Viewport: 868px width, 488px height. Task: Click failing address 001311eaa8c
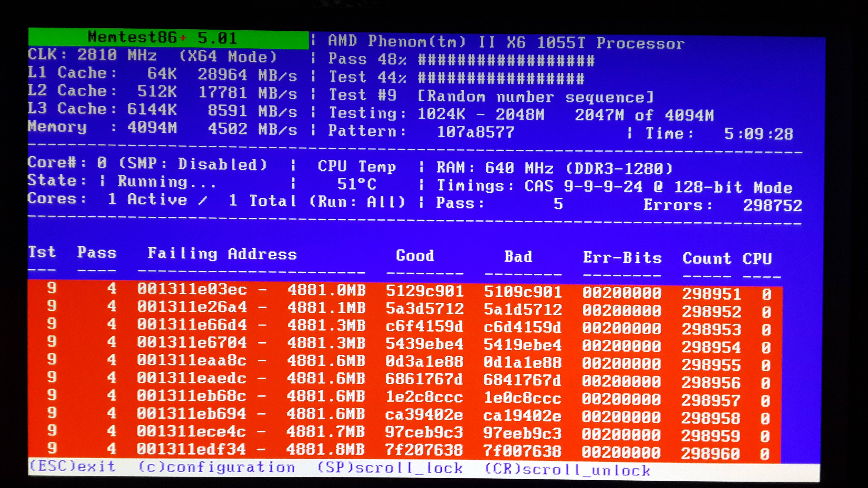pyautogui.click(x=191, y=360)
